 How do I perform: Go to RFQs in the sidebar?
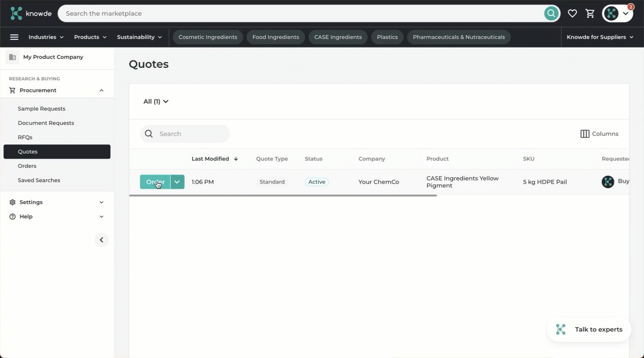pyautogui.click(x=25, y=137)
